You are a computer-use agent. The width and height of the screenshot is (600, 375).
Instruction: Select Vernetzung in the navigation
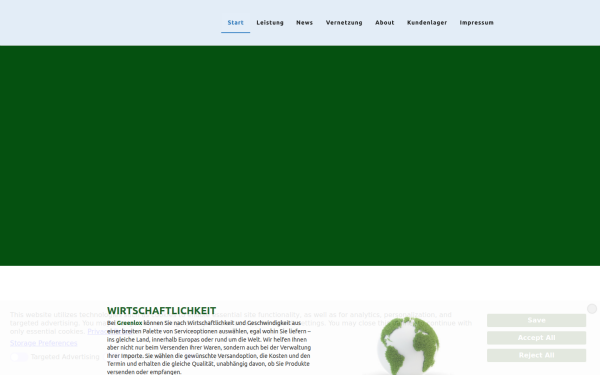(344, 23)
